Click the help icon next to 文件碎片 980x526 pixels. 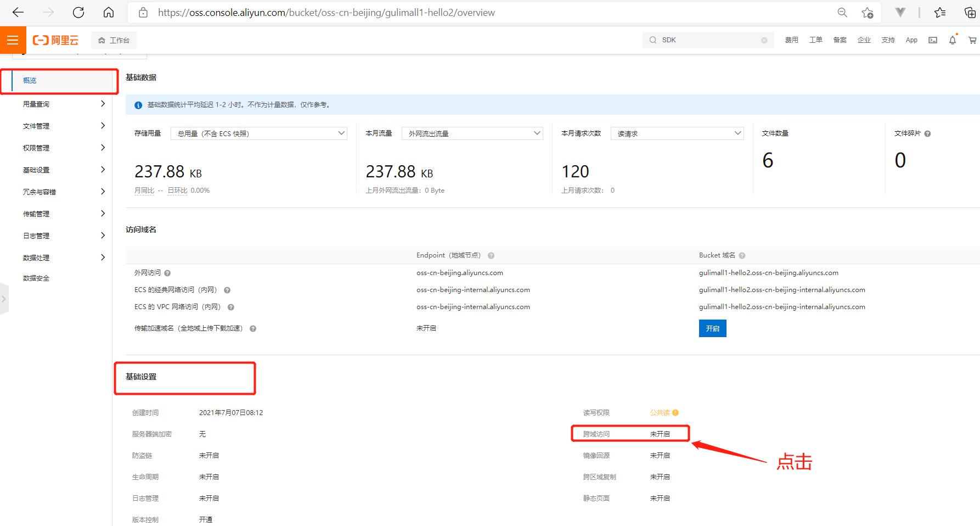point(927,133)
